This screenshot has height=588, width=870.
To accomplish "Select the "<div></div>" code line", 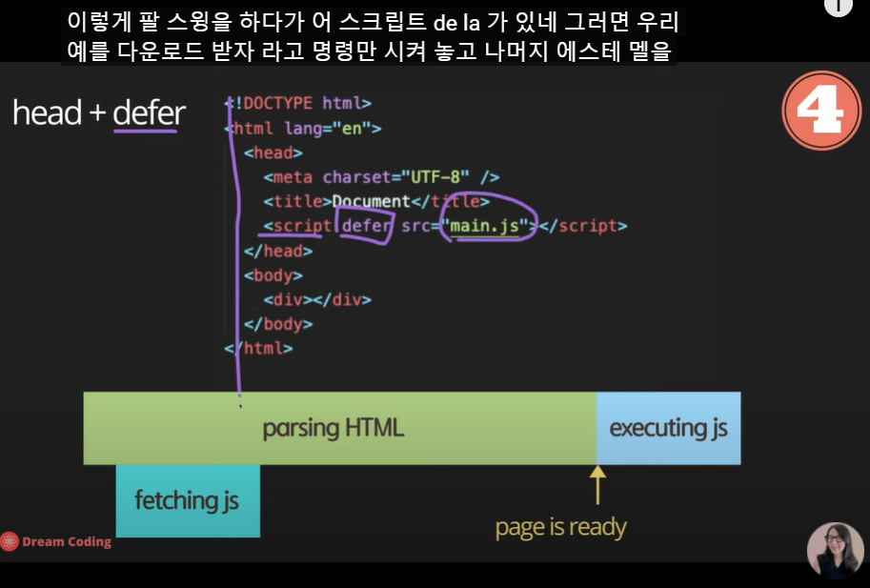I will pos(317,299).
